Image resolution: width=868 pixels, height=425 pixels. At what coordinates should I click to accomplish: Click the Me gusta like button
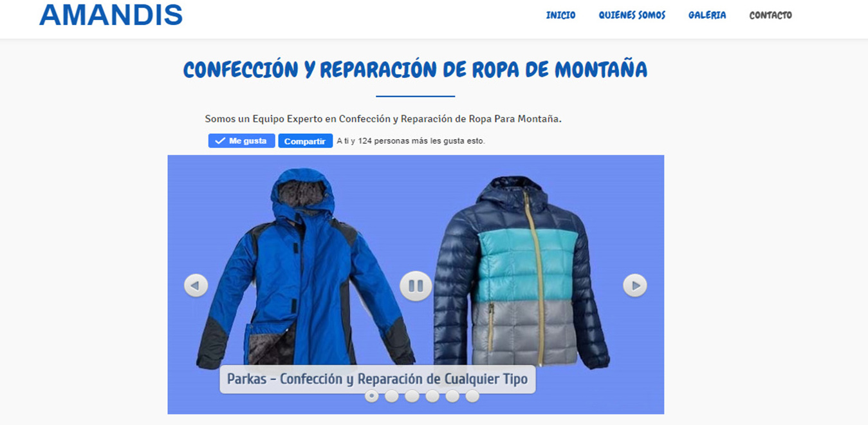[x=241, y=141]
